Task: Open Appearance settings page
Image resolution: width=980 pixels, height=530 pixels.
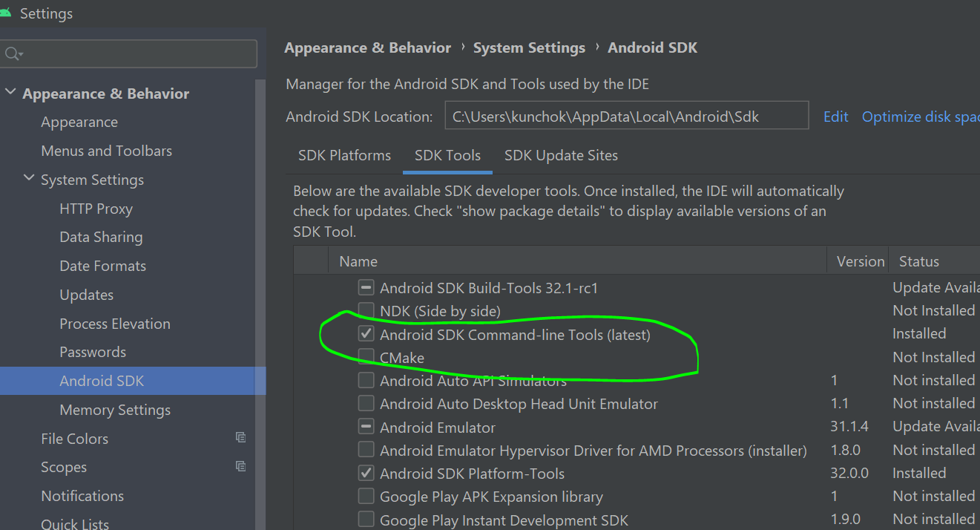Action: pos(79,122)
